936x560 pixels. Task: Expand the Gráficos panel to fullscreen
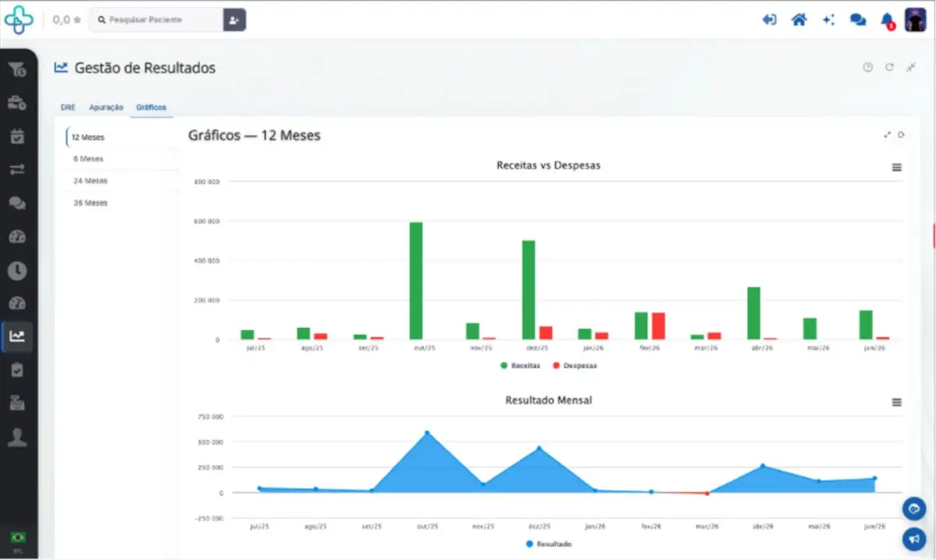887,135
